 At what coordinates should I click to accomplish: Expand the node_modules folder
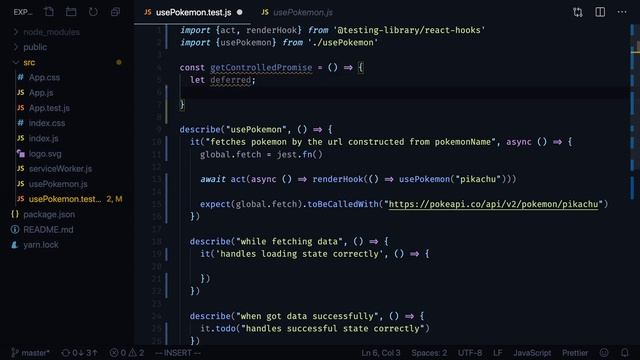pyautogui.click(x=51, y=32)
